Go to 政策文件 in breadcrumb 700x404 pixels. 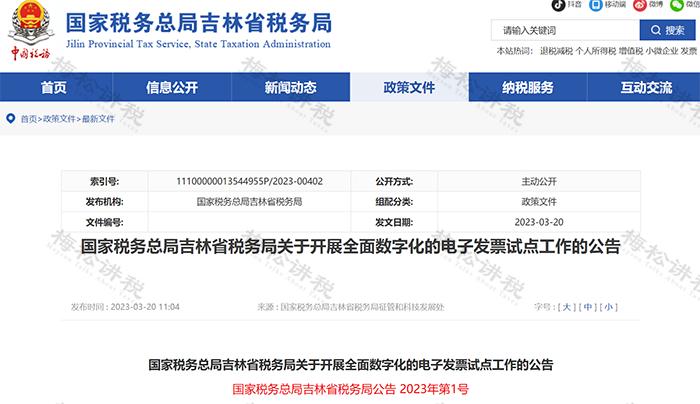pos(59,119)
